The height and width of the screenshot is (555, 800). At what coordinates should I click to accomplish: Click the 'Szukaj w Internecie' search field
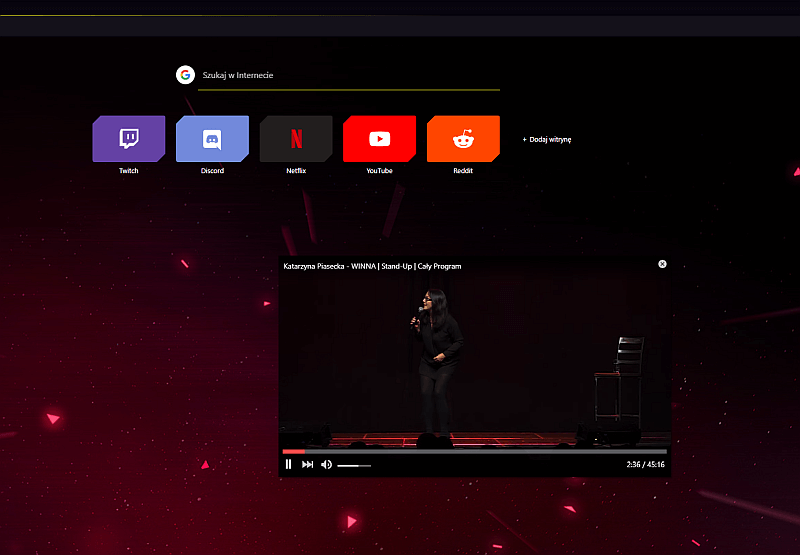(348, 75)
